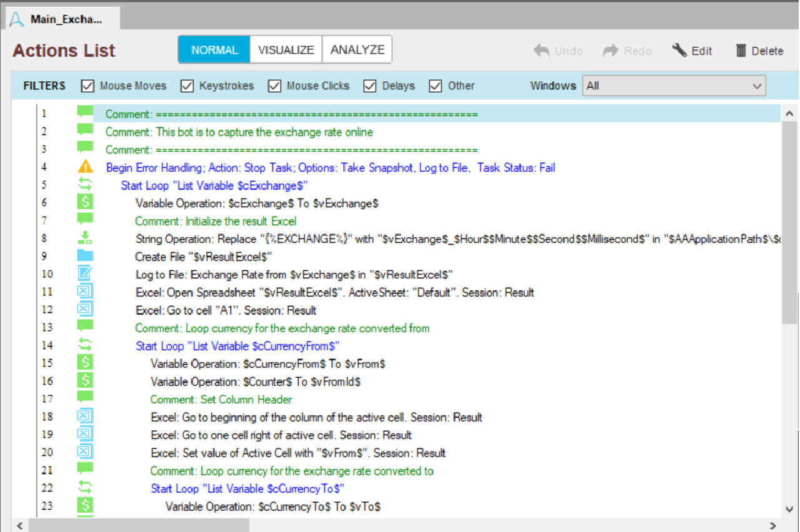Uncheck the Mouse Moves filter
This screenshot has width=800, height=532.
pos(87,86)
